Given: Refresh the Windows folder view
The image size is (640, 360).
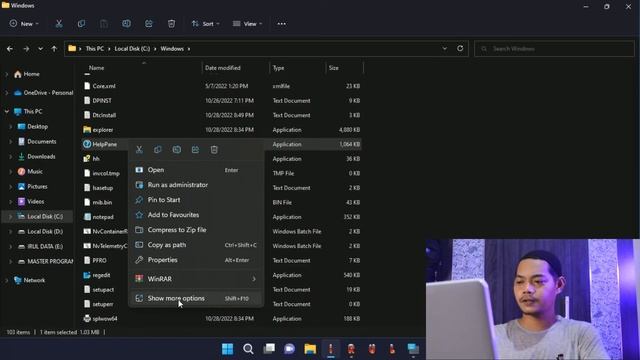Looking at the screenshot, I should [460, 48].
